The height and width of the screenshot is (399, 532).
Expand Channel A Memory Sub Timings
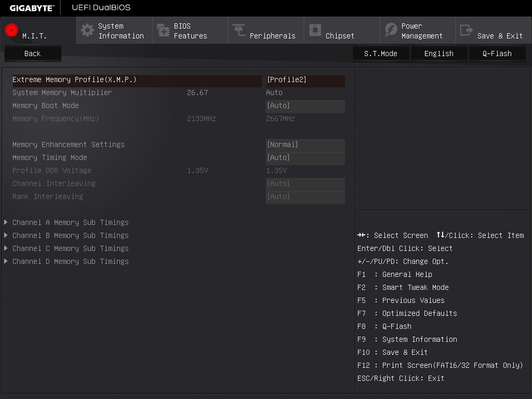coord(70,222)
